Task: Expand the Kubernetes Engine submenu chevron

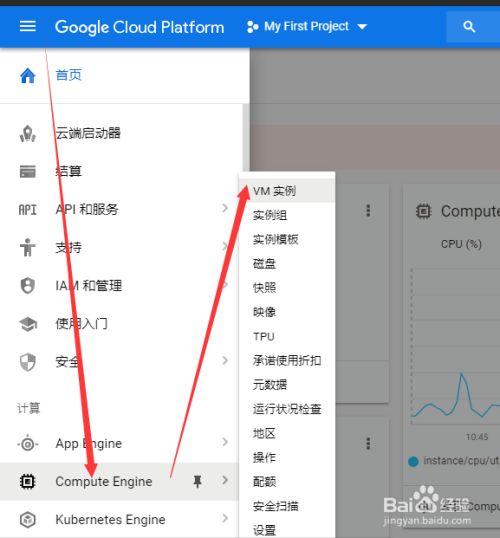Action: pos(225,518)
